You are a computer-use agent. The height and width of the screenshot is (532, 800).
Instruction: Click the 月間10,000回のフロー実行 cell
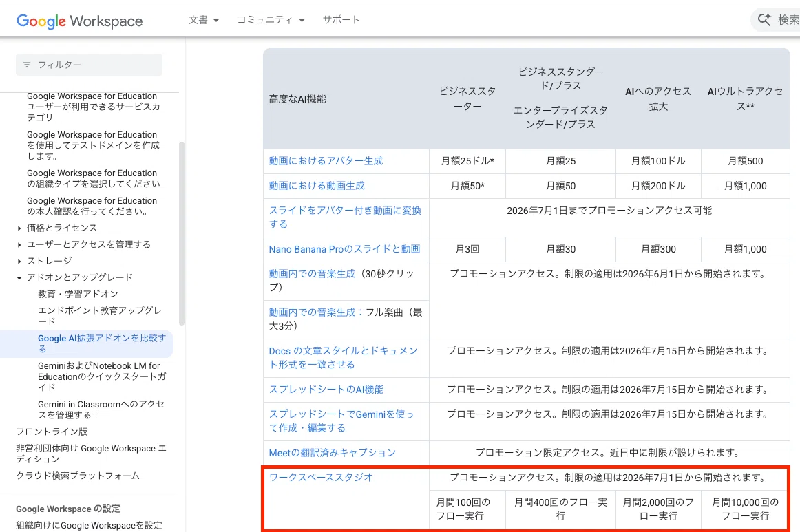click(746, 509)
